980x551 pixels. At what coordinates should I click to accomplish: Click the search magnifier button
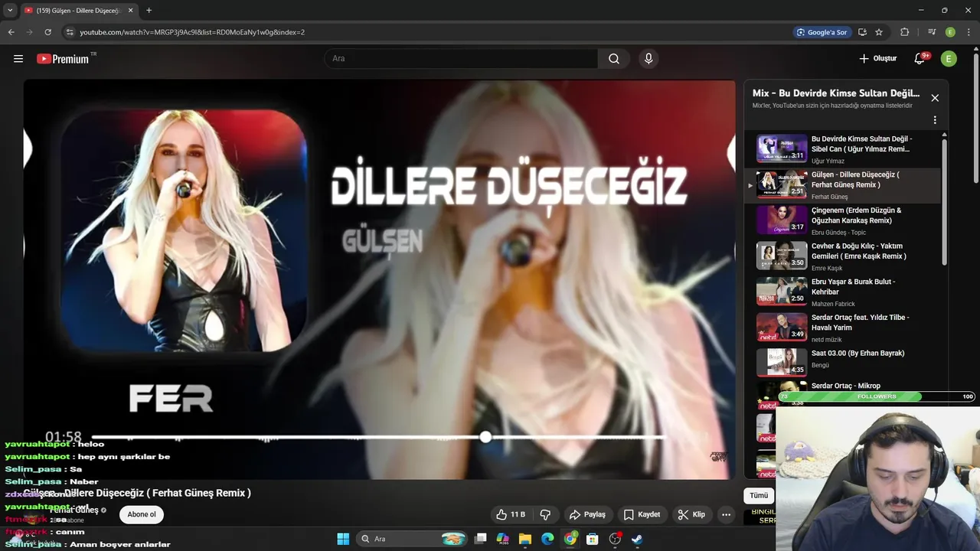pyautogui.click(x=614, y=59)
